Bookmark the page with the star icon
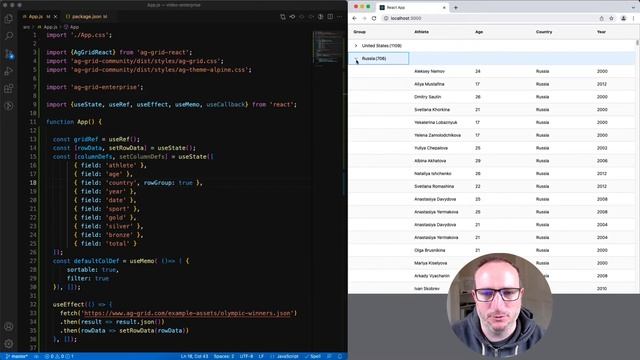 pyautogui.click(x=611, y=18)
